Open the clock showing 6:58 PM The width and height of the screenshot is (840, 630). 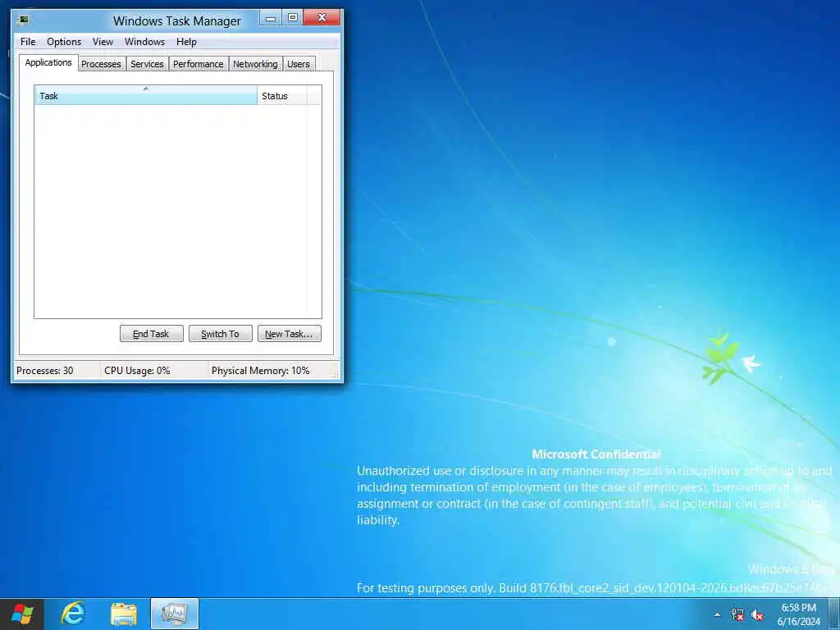tap(799, 614)
